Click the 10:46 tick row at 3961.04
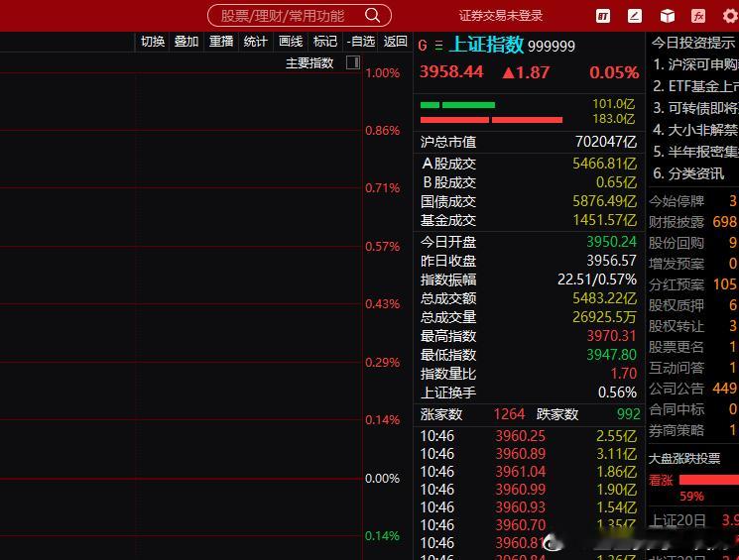This screenshot has width=739, height=560. click(x=529, y=472)
